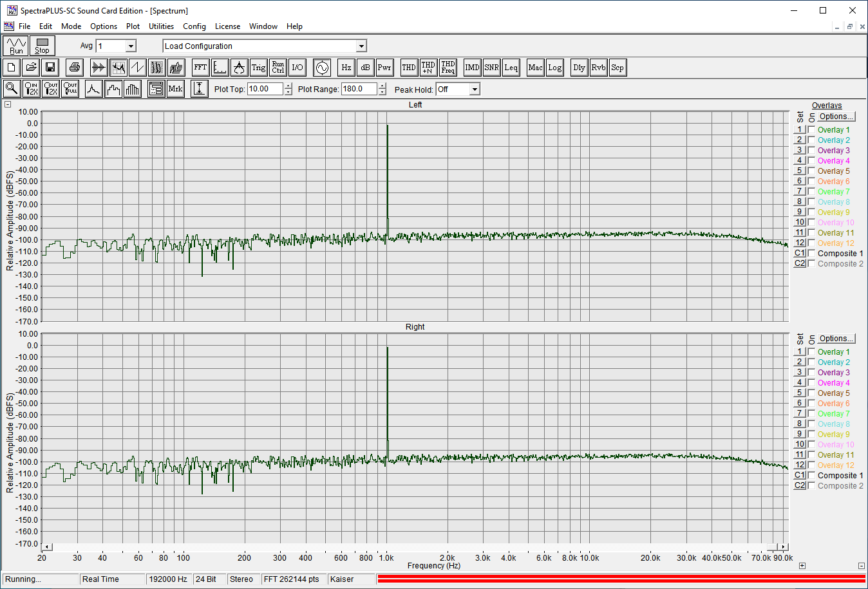
Task: Open the Avg count dropdown
Action: click(x=131, y=46)
